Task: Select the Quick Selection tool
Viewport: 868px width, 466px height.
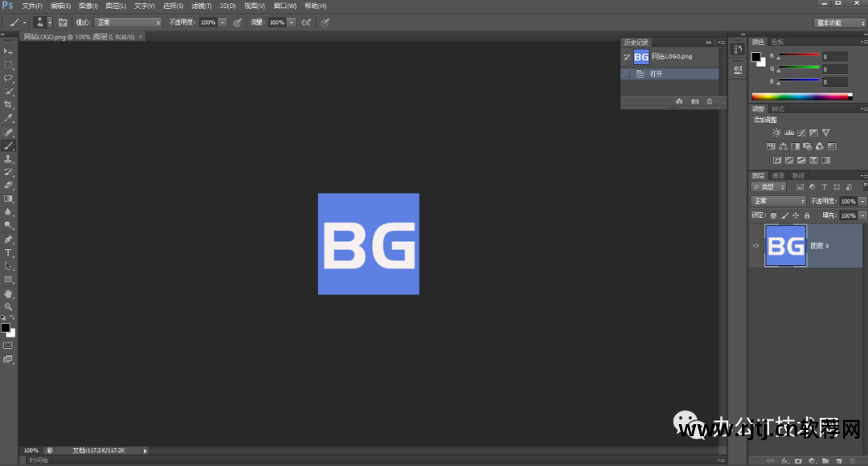Action: 8,92
